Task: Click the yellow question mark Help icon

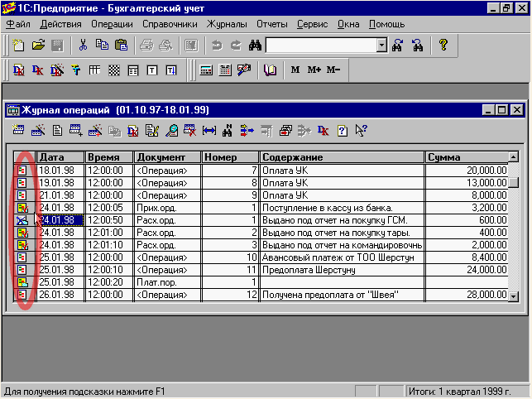Action: pos(443,46)
